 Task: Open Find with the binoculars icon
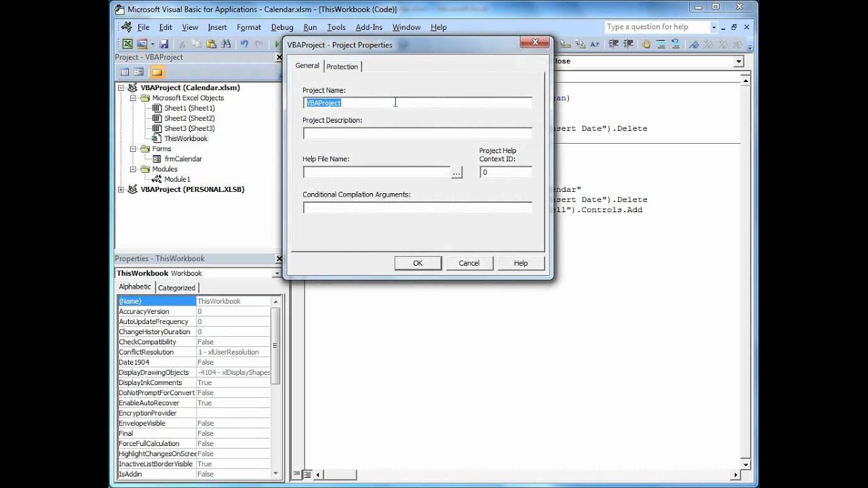tap(226, 44)
